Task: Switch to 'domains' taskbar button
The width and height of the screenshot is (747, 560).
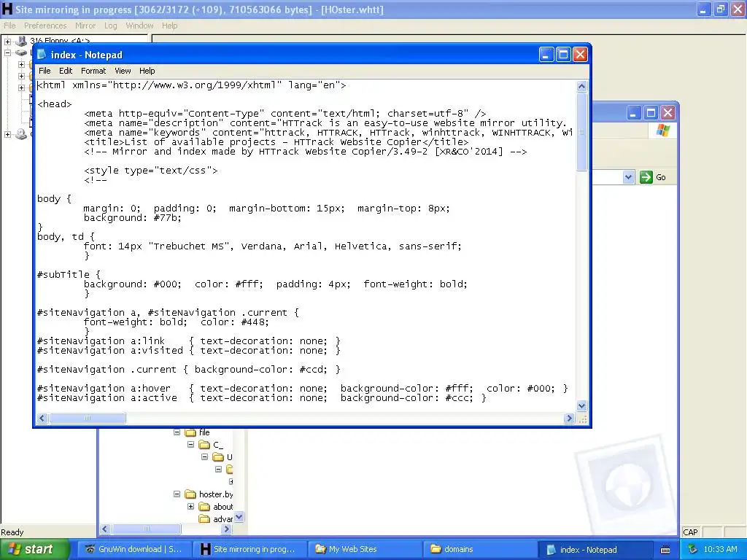Action: [x=481, y=550]
